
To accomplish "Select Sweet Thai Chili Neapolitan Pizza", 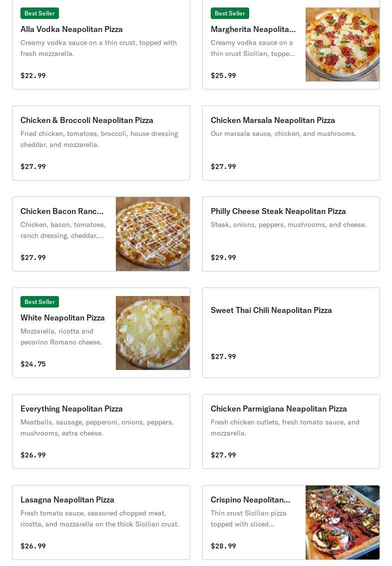I will coord(291,333).
